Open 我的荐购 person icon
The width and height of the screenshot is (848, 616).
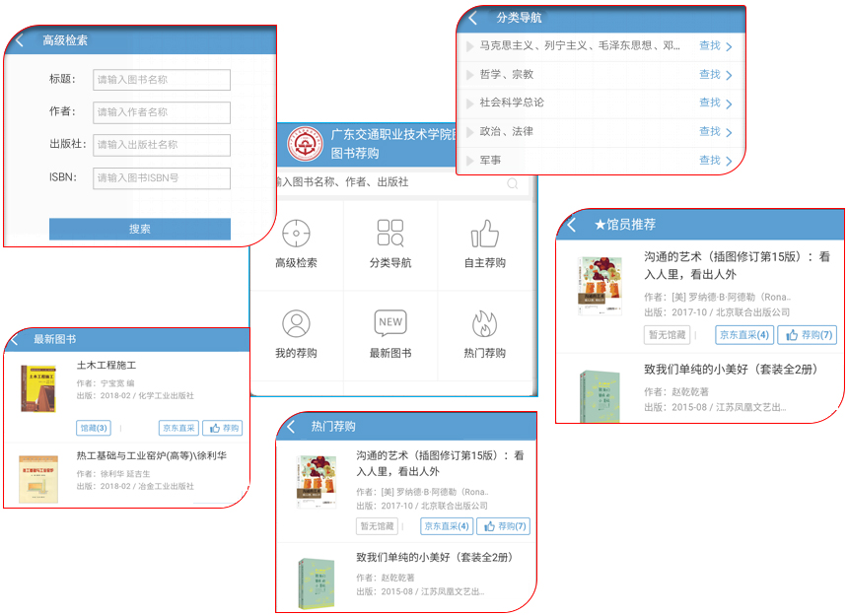click(x=295, y=323)
